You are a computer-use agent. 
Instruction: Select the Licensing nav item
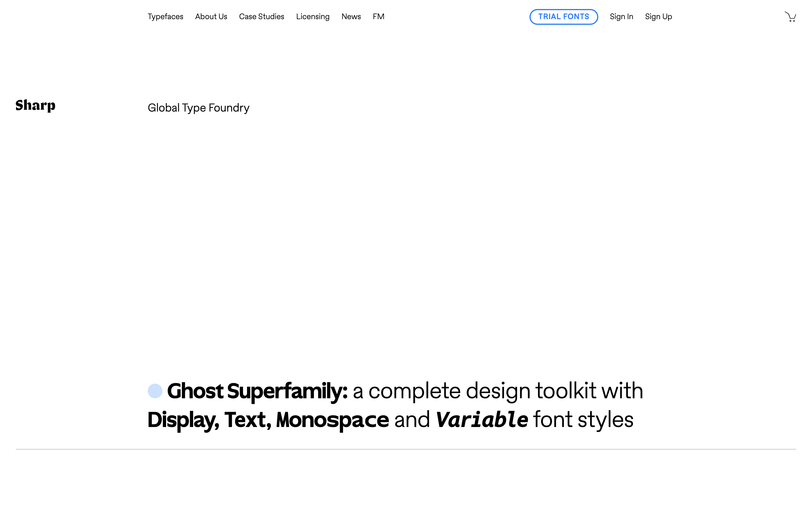313,17
